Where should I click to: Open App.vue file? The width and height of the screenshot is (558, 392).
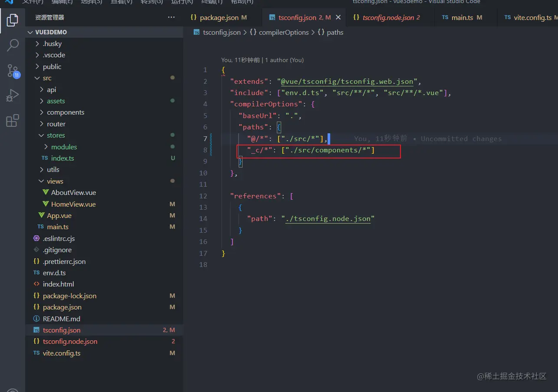click(104, 215)
